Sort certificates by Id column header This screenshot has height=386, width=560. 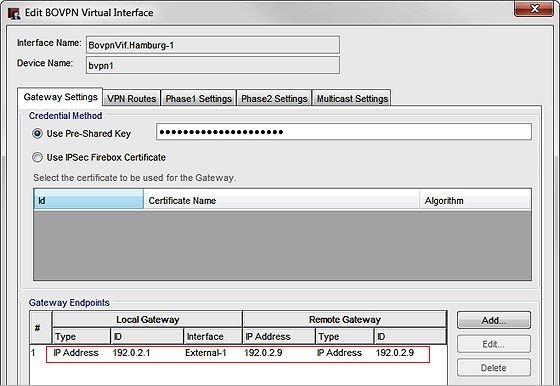point(89,200)
